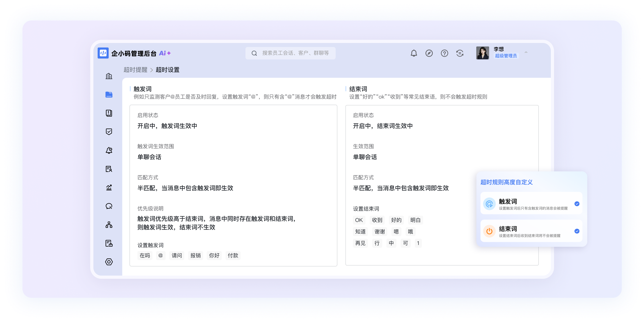This screenshot has height=322, width=644.
Task: Click the shield checkmark sidebar icon
Action: (x=109, y=132)
